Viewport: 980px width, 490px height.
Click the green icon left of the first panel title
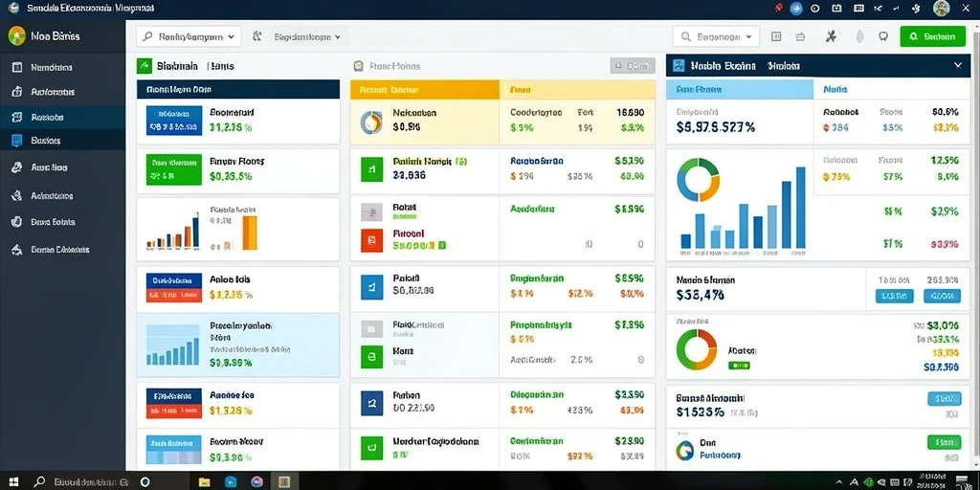pos(145,66)
